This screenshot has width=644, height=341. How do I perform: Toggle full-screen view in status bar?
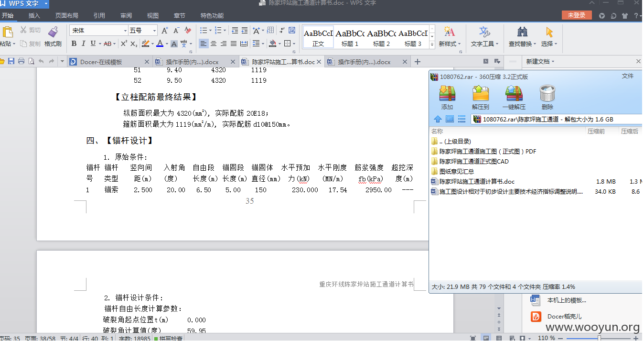click(x=473, y=338)
